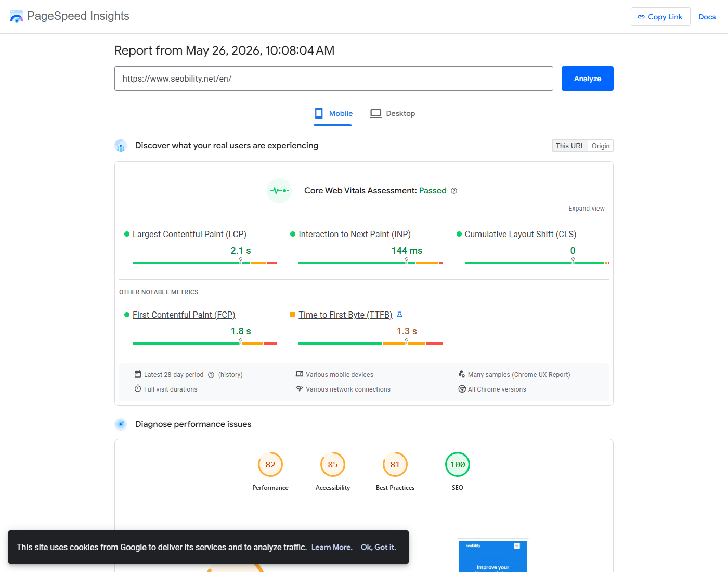Click the stopwatch icon beside Full visit durations

click(138, 389)
